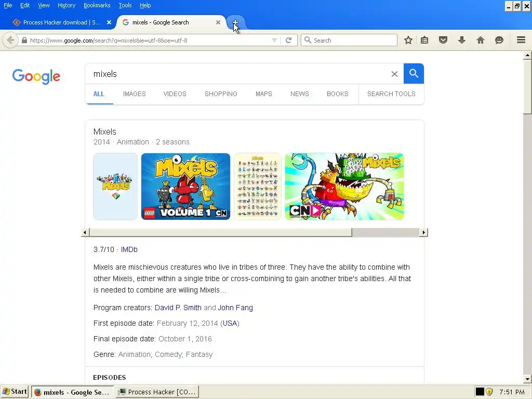Open the Help menu
532x399 pixels.
tap(145, 5)
